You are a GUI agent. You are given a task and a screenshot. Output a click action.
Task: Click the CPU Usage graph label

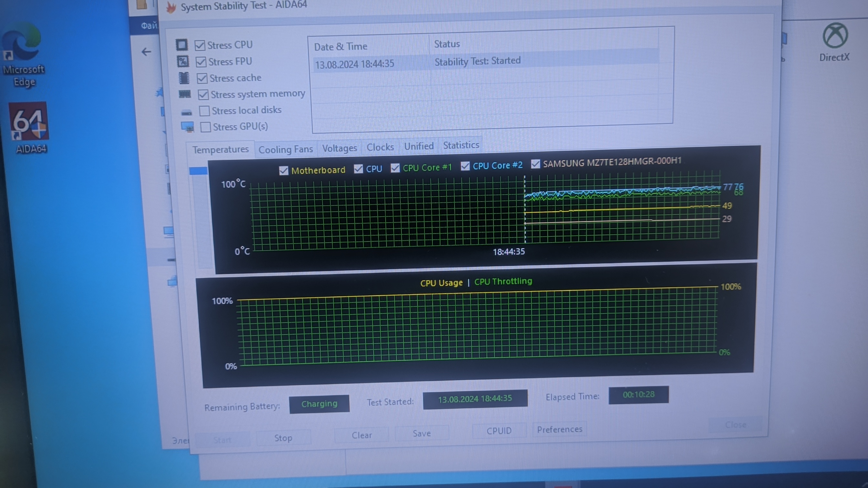[441, 283]
